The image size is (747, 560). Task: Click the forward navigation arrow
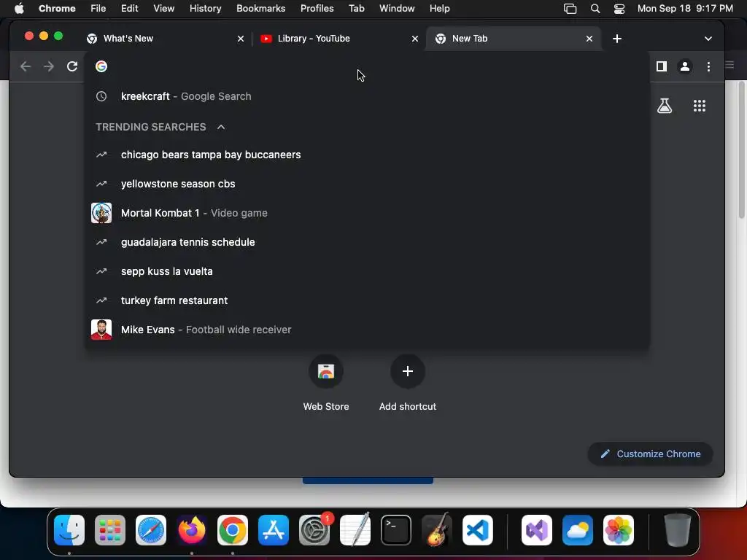click(49, 66)
